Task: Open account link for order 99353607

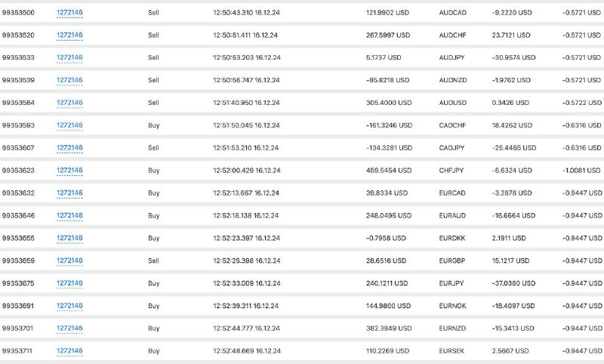Action: (x=69, y=147)
